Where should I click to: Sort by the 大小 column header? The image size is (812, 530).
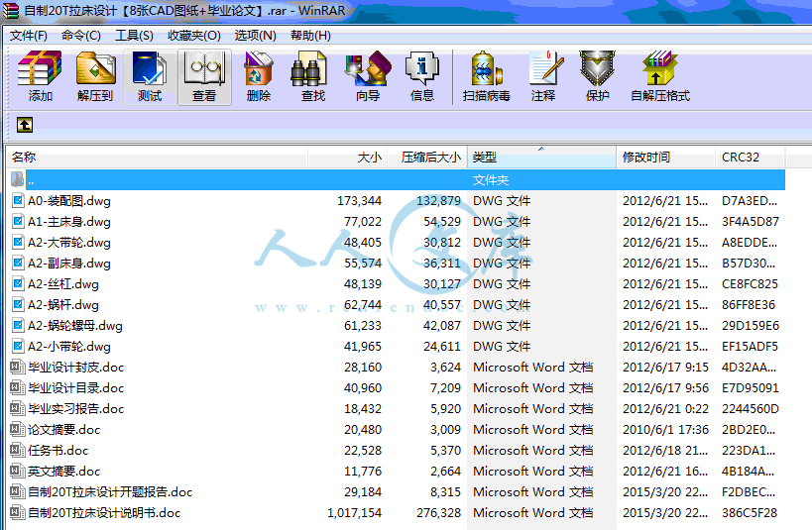[x=347, y=158]
